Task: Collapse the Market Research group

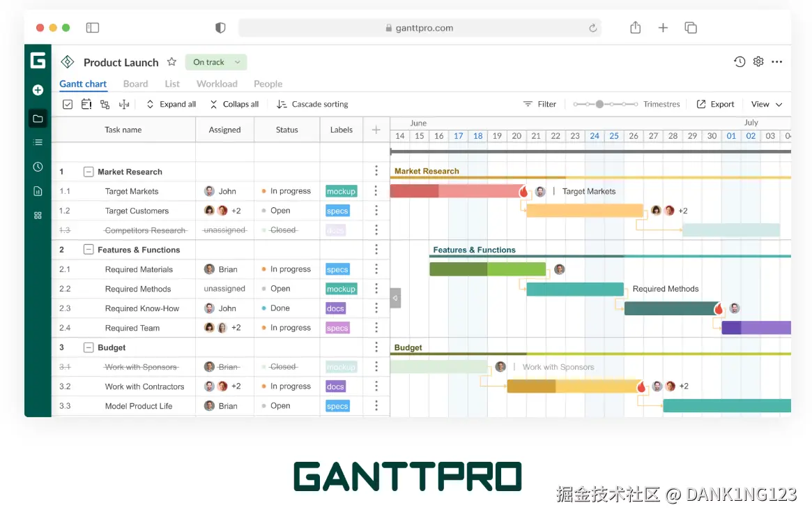Action: (x=89, y=172)
